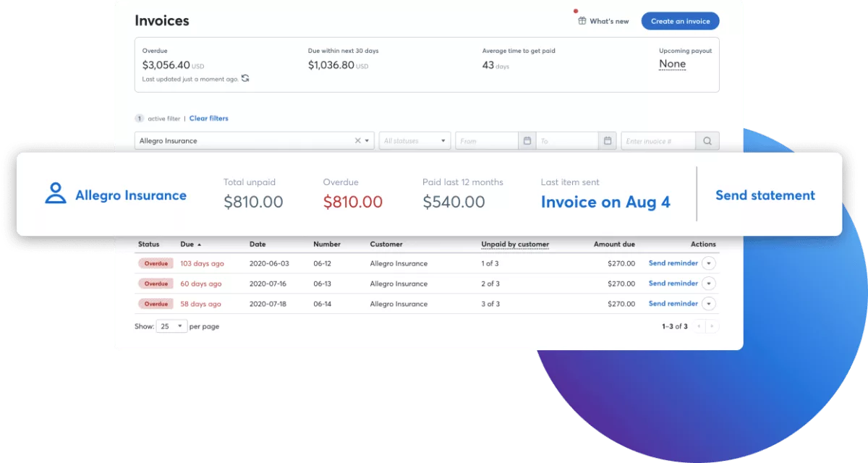Expand actions dropdown for invoice 06-12
Viewport: 868px width, 463px height.
tap(709, 263)
